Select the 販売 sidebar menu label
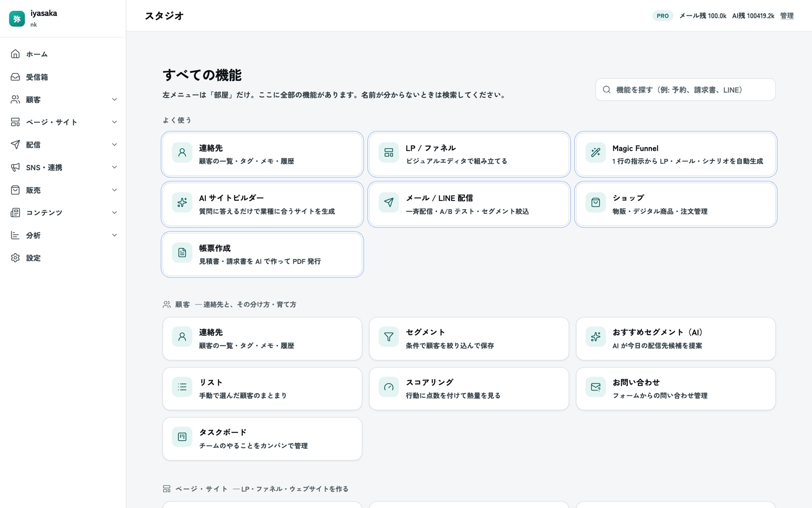812x508 pixels. pyautogui.click(x=33, y=190)
